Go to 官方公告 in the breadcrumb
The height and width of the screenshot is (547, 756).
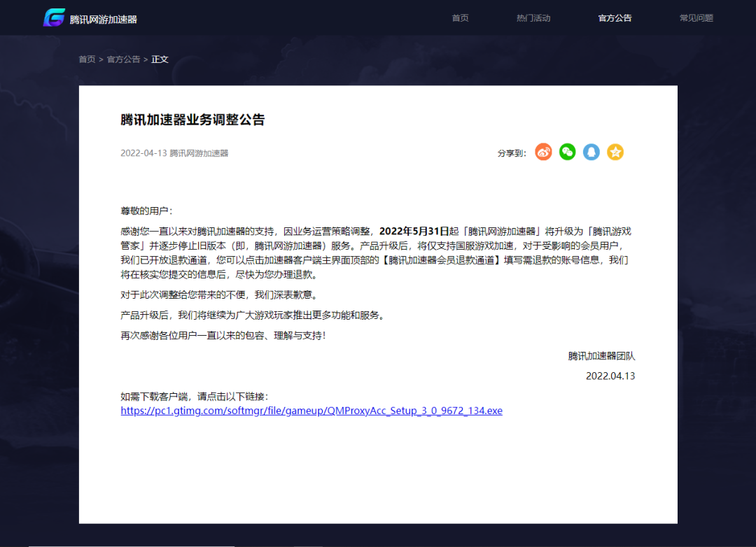pyautogui.click(x=123, y=59)
